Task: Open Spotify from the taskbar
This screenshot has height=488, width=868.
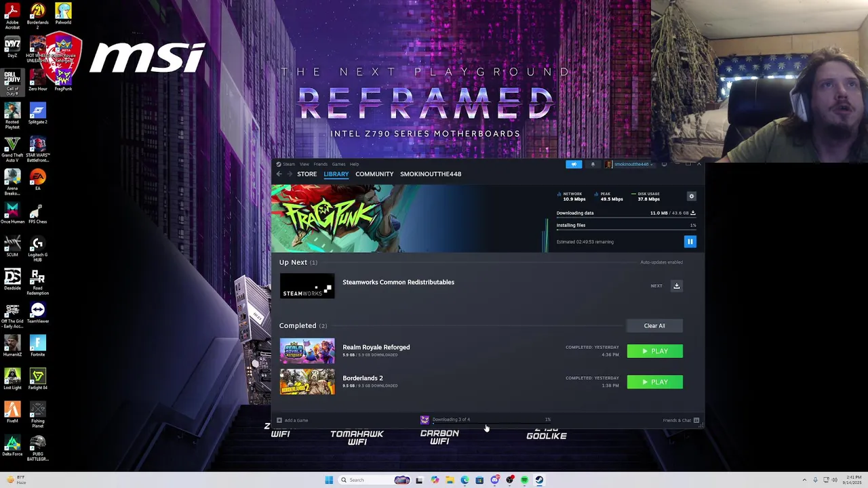Action: coord(524,480)
